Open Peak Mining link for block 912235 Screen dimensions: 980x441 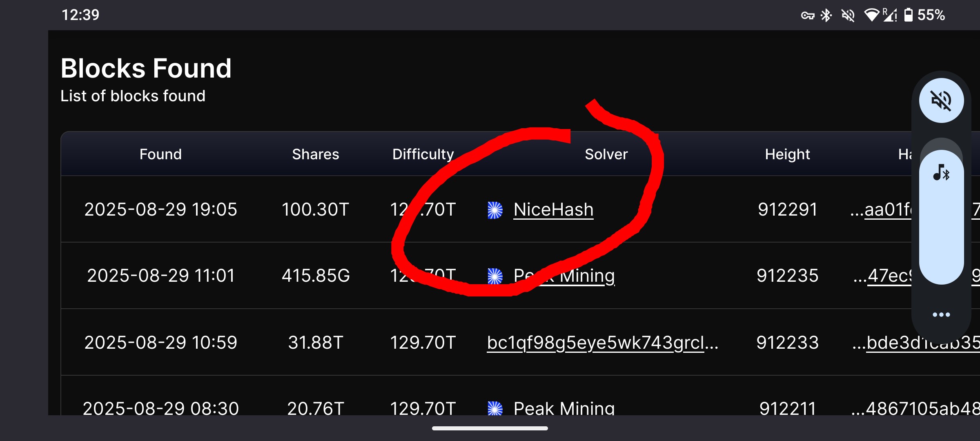[564, 276]
